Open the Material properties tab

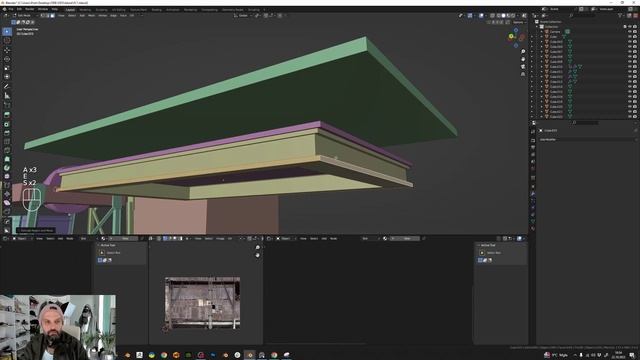pos(533,229)
